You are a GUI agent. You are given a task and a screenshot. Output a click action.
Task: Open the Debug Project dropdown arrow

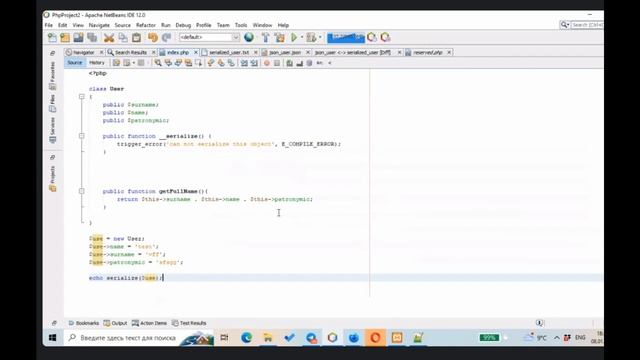click(320, 38)
